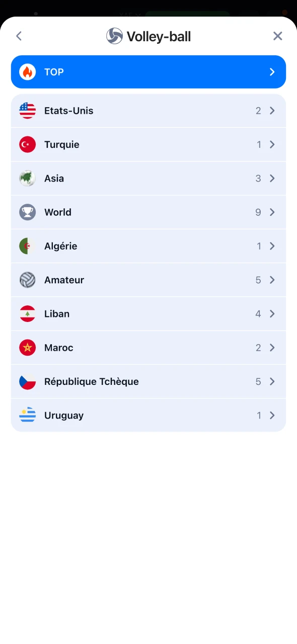Expand the Uruguay row chevron
Screen dimensions: 297x644
[x=272, y=416]
